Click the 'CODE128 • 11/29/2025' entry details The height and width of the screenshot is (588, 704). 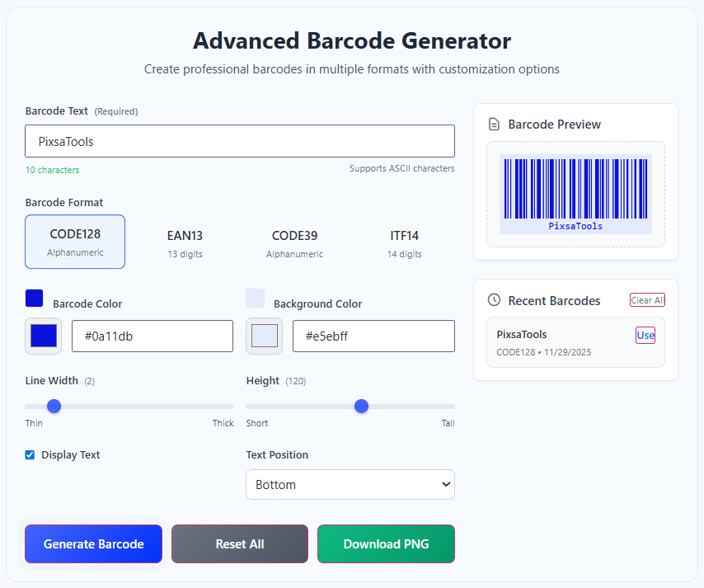pos(544,352)
